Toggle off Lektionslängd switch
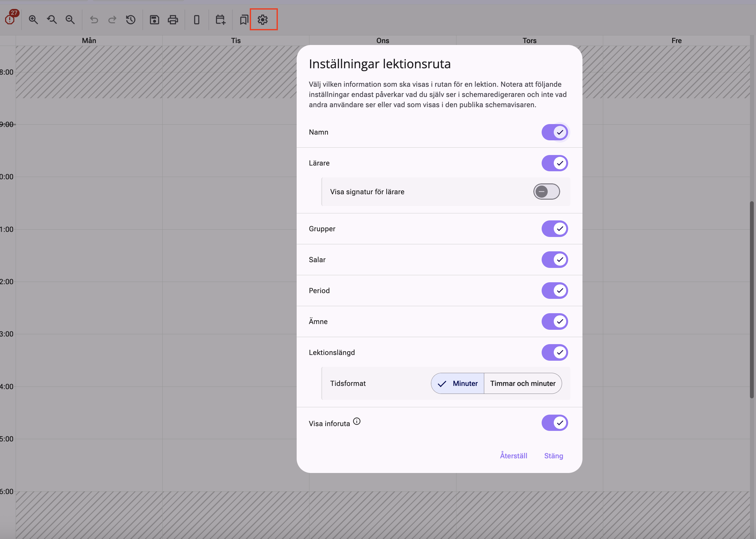 coord(554,352)
